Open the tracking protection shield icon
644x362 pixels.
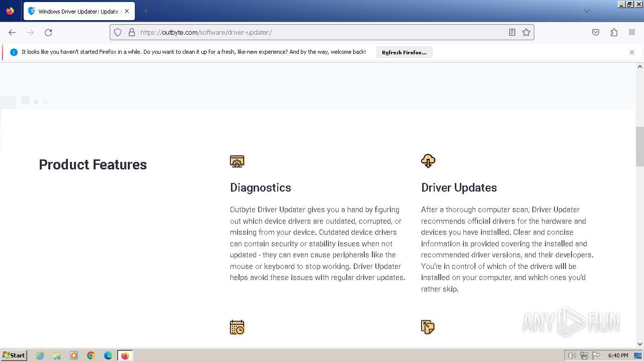coord(118,32)
